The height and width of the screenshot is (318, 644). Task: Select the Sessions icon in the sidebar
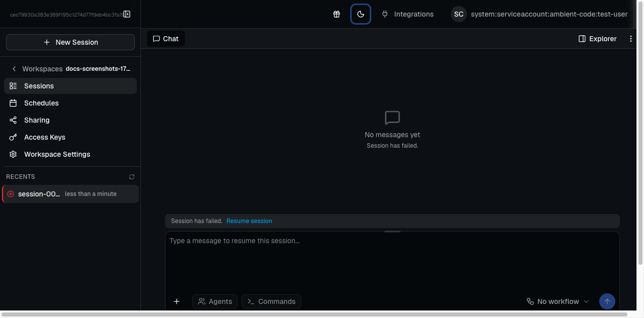pyautogui.click(x=13, y=85)
